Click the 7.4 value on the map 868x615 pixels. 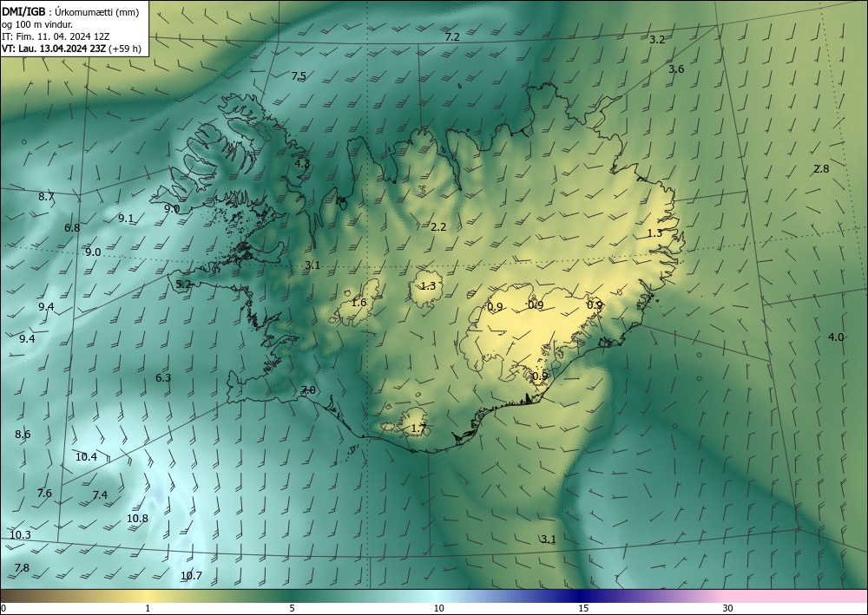coord(100,495)
